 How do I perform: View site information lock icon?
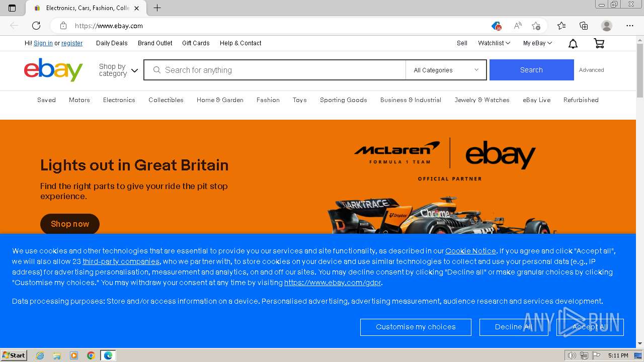pos(63,26)
